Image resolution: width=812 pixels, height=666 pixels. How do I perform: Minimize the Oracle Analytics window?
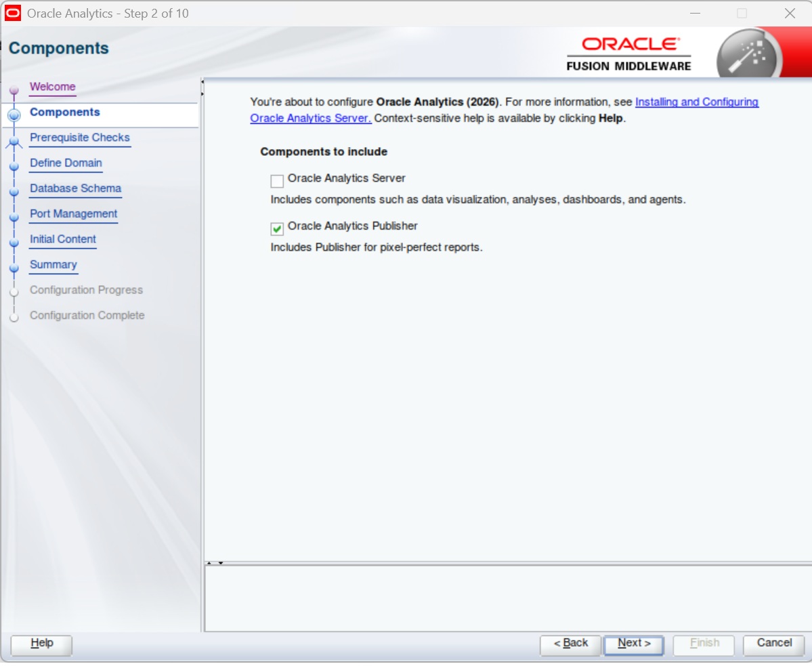[695, 13]
